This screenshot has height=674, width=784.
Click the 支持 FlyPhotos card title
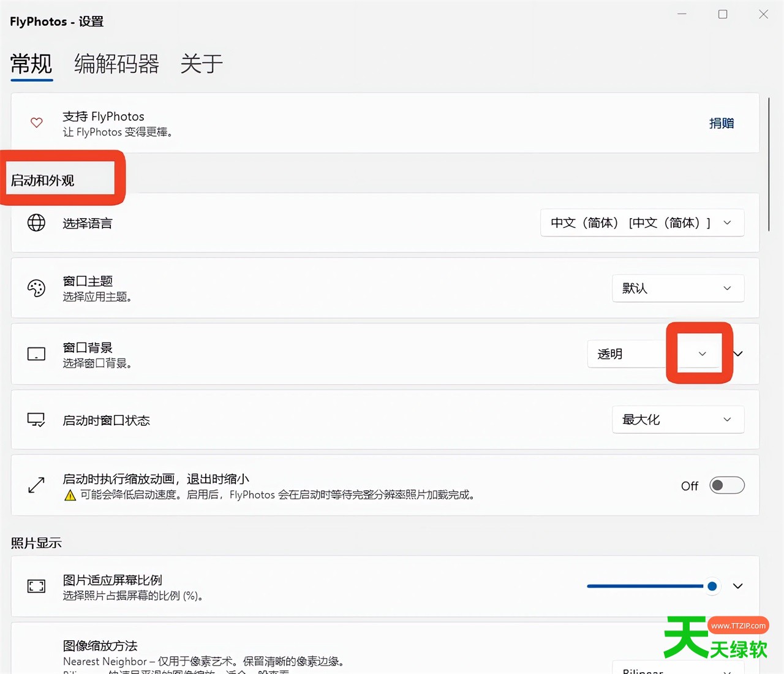click(104, 116)
